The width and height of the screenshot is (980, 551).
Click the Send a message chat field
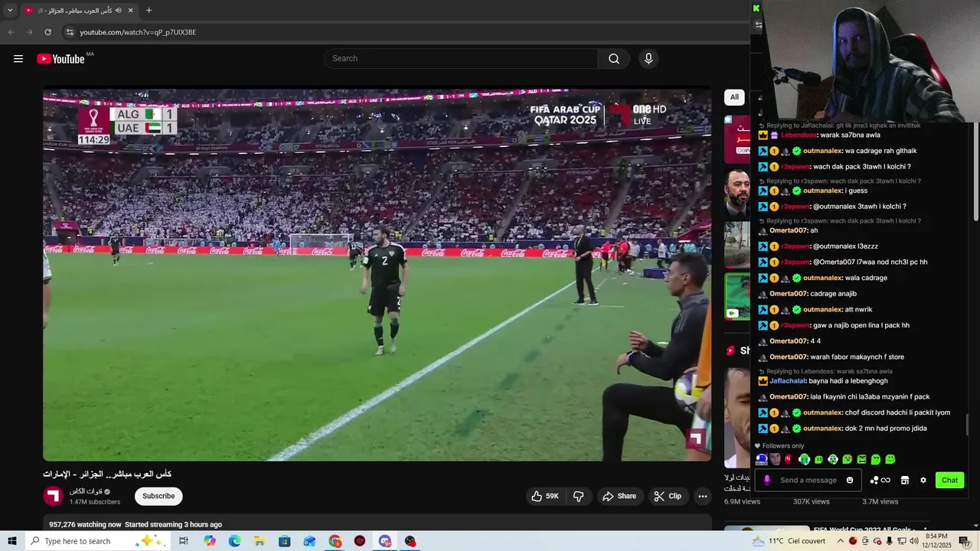click(808, 481)
